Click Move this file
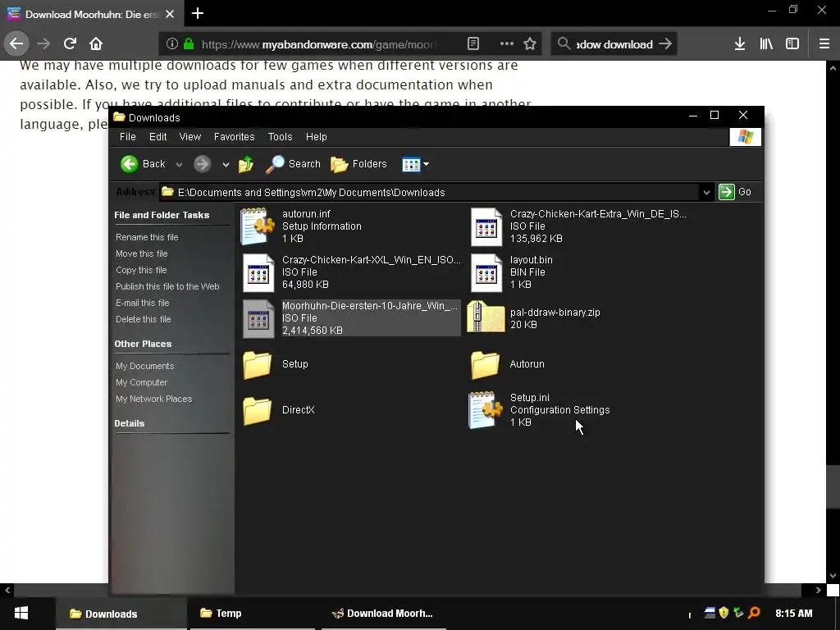Image resolution: width=840 pixels, height=630 pixels. 141,253
